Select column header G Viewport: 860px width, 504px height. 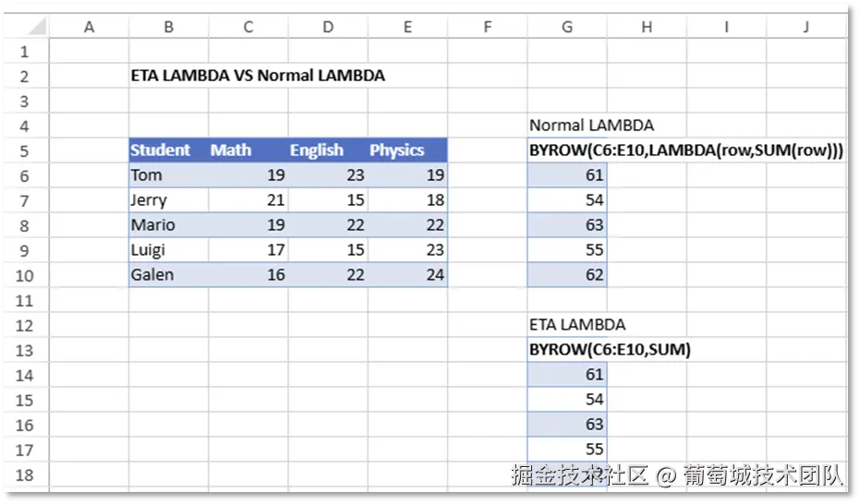pyautogui.click(x=567, y=28)
